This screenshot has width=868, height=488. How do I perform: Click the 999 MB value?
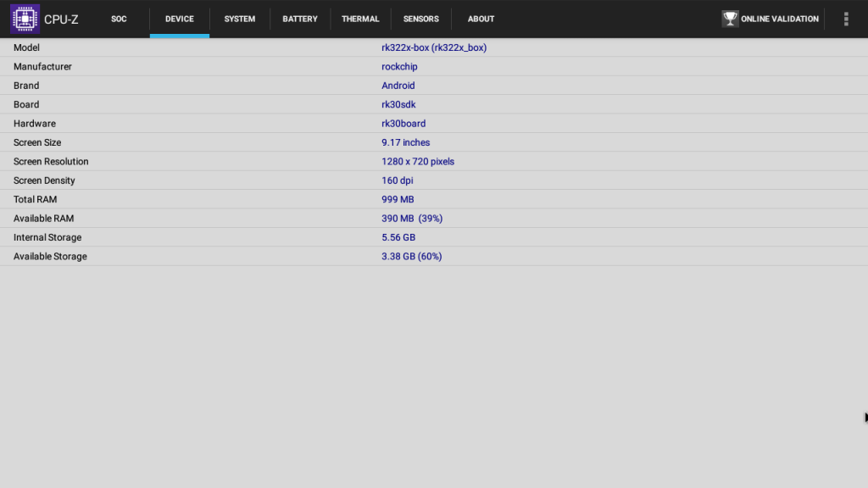click(398, 199)
